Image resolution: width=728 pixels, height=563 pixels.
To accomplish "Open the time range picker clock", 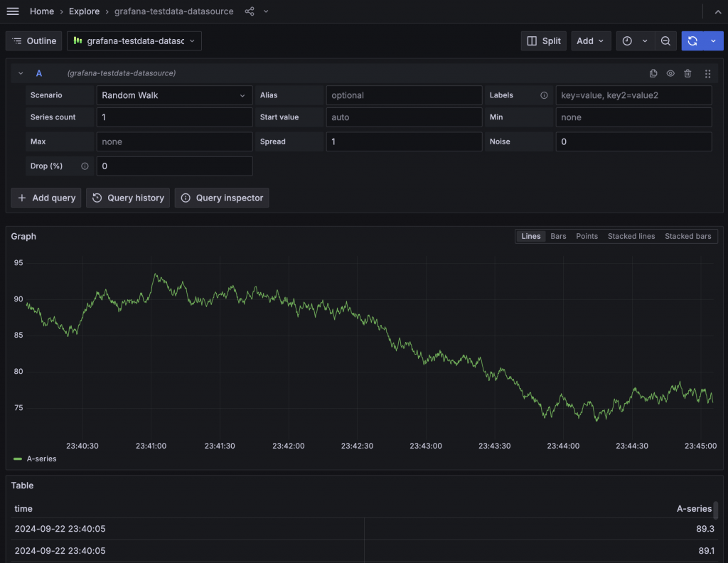I will coord(627,41).
